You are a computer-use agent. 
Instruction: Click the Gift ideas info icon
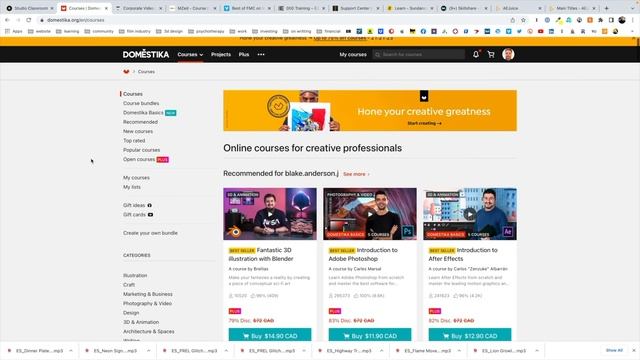(x=149, y=205)
